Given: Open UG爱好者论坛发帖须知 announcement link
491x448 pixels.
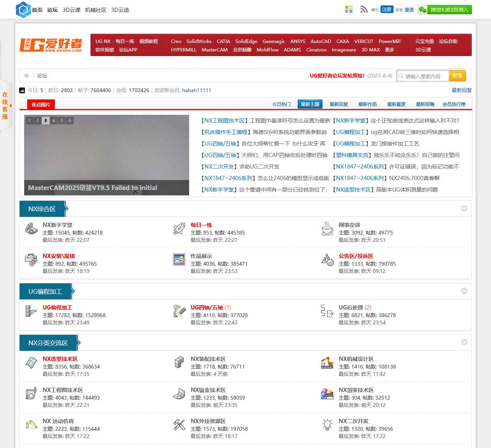Looking at the screenshot, I should tap(337, 76).
